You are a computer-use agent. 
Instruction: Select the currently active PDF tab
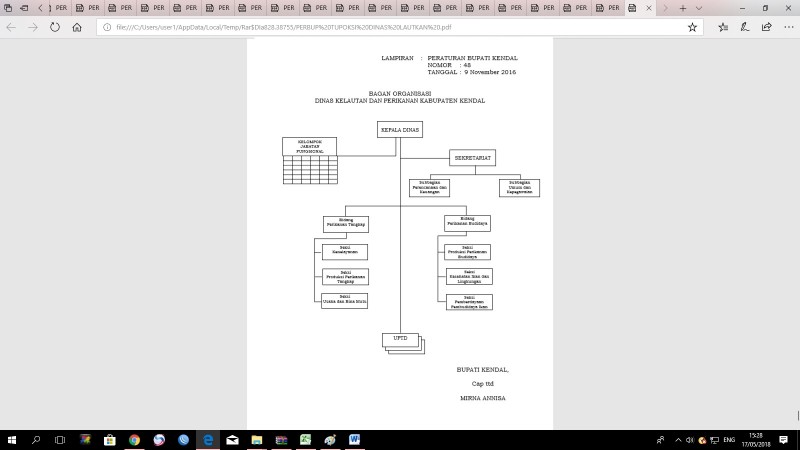tap(640, 8)
